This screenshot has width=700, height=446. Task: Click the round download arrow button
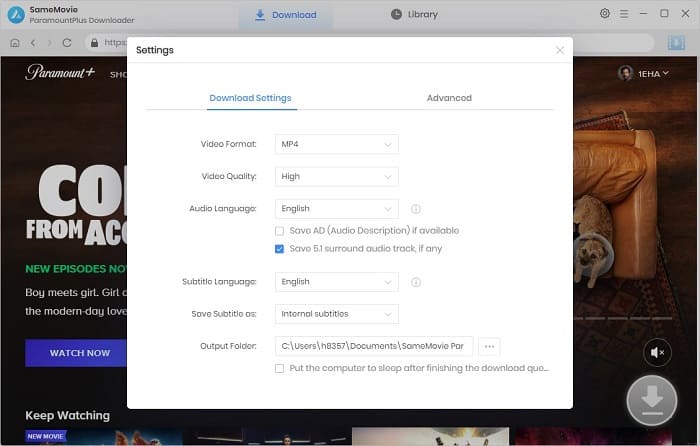tap(652, 400)
